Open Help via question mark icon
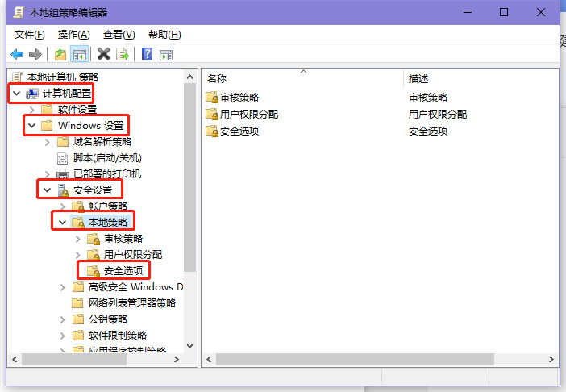 click(x=147, y=54)
